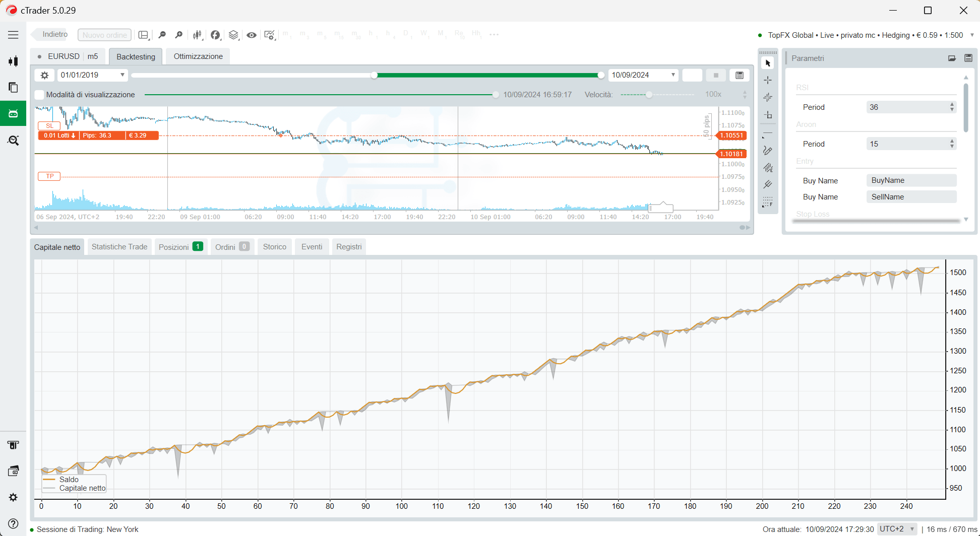Load parameters from file icon
980x536 pixels.
pyautogui.click(x=952, y=58)
